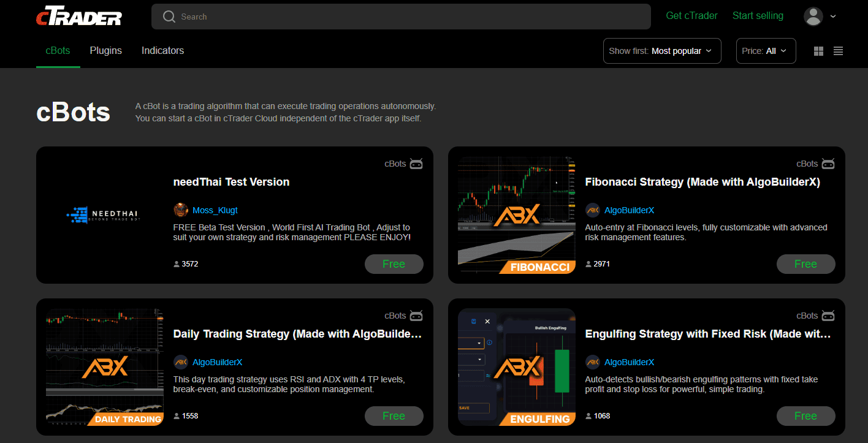Screen dimensions: 868x443
Task: Click robot icon on needThai Test Version card
Action: (x=416, y=164)
